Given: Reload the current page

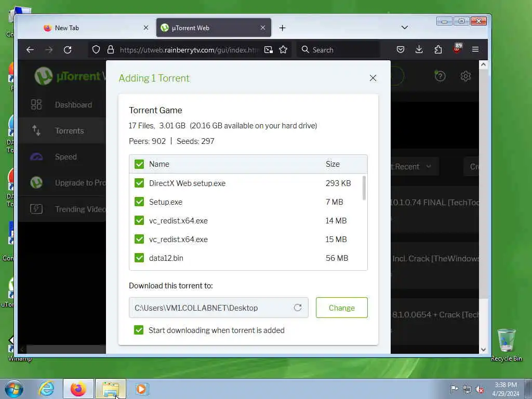Looking at the screenshot, I should click(68, 50).
